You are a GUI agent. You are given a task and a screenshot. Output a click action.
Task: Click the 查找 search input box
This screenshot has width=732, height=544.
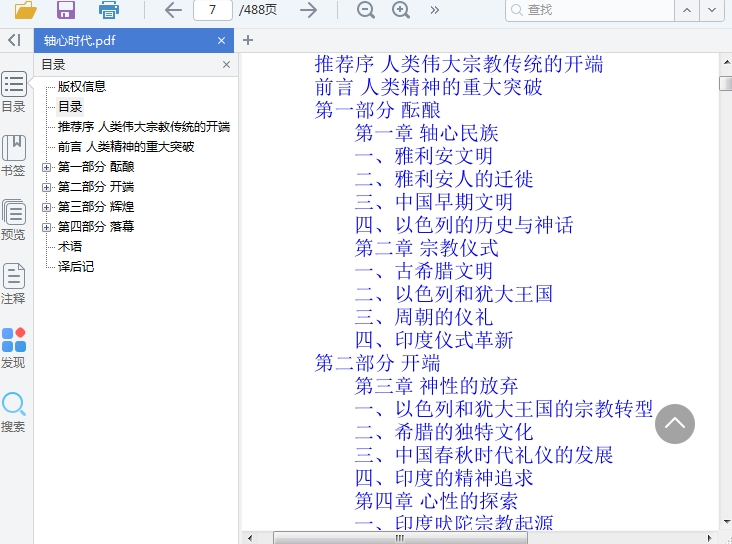point(590,10)
